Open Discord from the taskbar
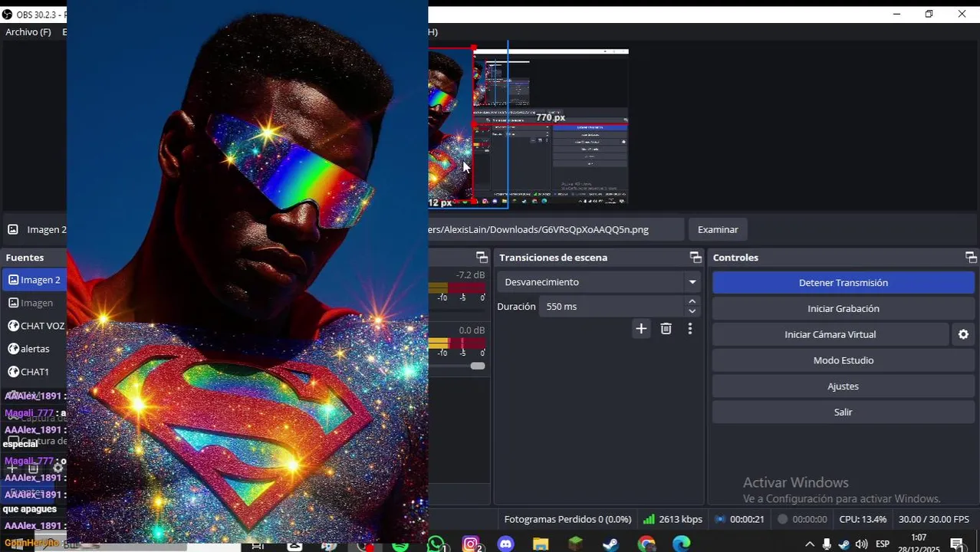 pos(505,544)
